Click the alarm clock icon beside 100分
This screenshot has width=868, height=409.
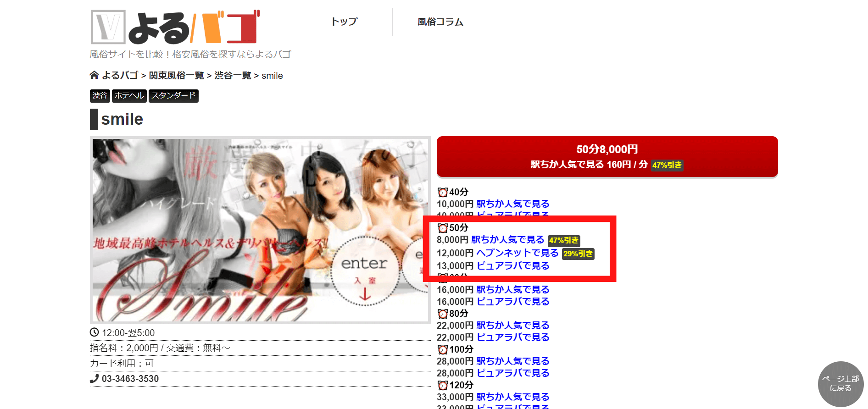tap(442, 349)
